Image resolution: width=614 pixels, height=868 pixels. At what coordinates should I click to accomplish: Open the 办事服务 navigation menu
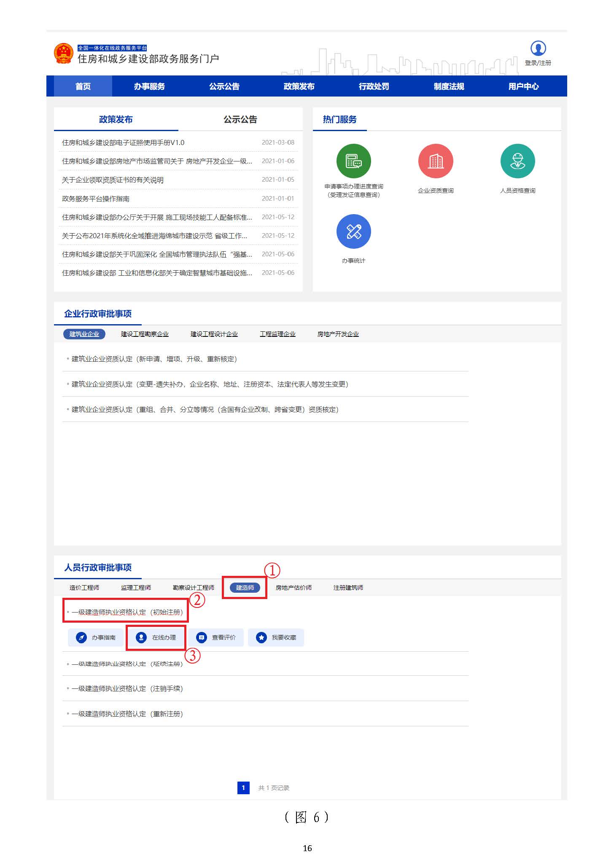click(149, 86)
